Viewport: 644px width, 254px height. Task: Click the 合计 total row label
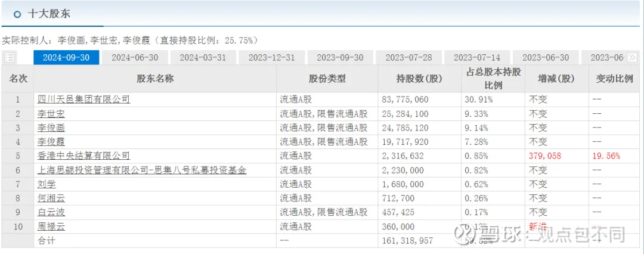tap(47, 241)
